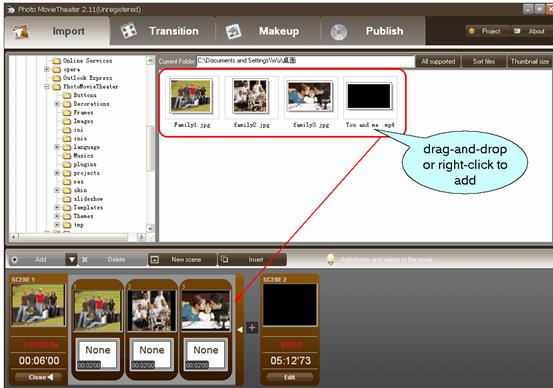Select photo 2 in the Scene 1 timeline

pos(152,310)
